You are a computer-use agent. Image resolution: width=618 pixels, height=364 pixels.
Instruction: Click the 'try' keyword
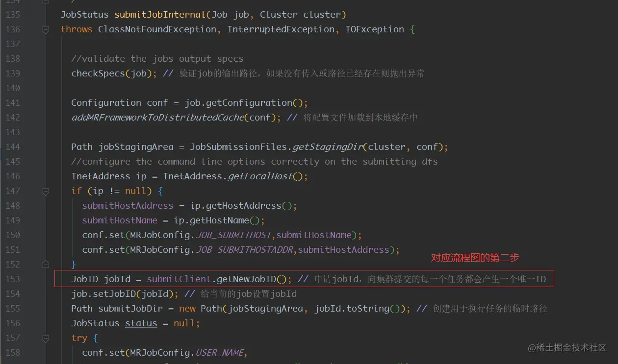pyautogui.click(x=79, y=338)
